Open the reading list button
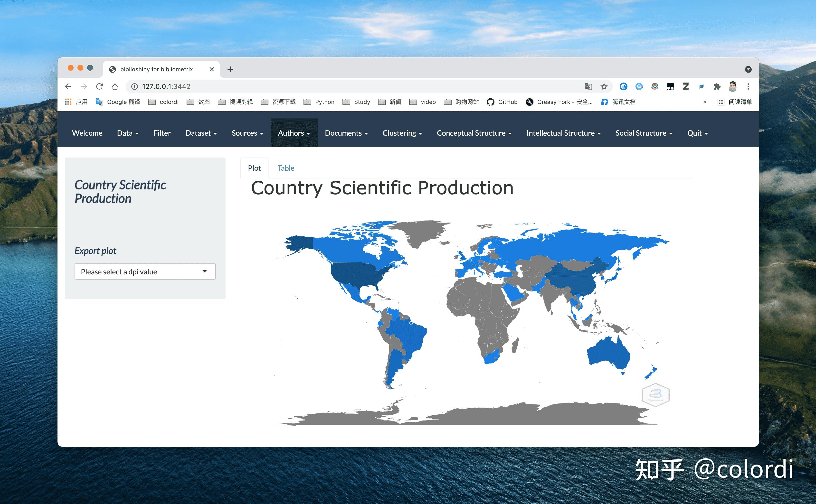The image size is (816, 504). pos(735,102)
